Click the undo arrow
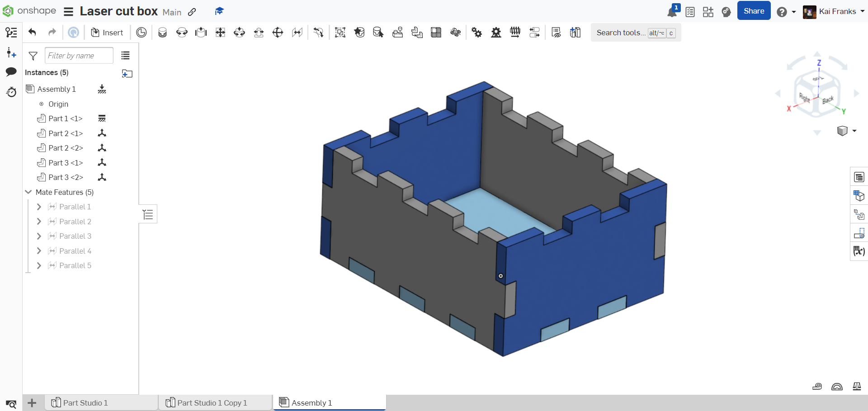Viewport: 868px width, 411px height. pos(32,32)
